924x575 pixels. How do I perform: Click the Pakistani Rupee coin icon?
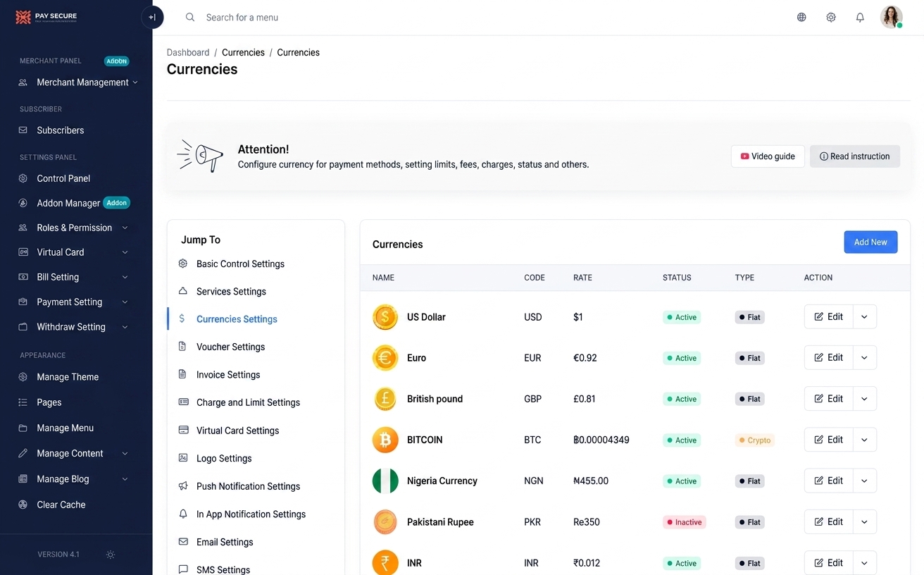click(x=385, y=522)
